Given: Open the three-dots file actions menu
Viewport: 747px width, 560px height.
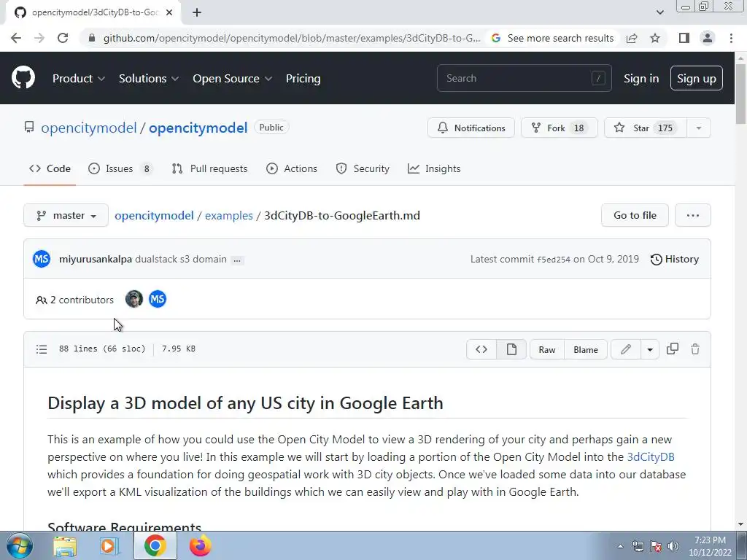Looking at the screenshot, I should pos(693,215).
